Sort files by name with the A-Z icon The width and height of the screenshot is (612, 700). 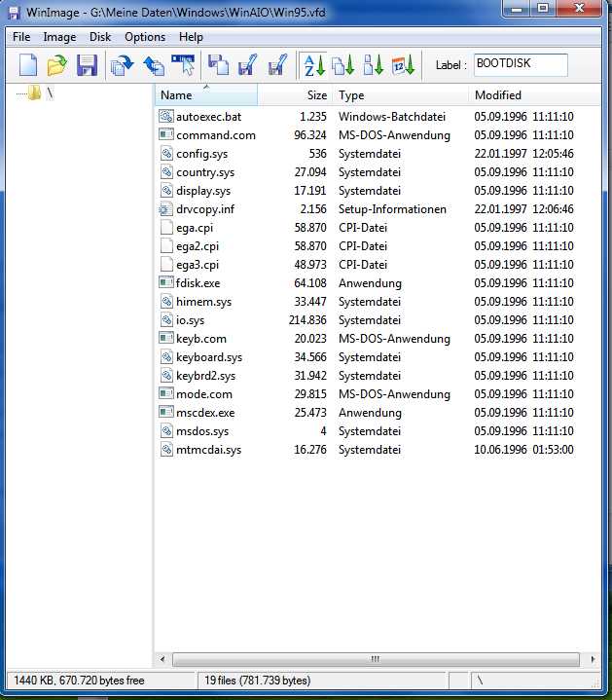pyautogui.click(x=312, y=65)
